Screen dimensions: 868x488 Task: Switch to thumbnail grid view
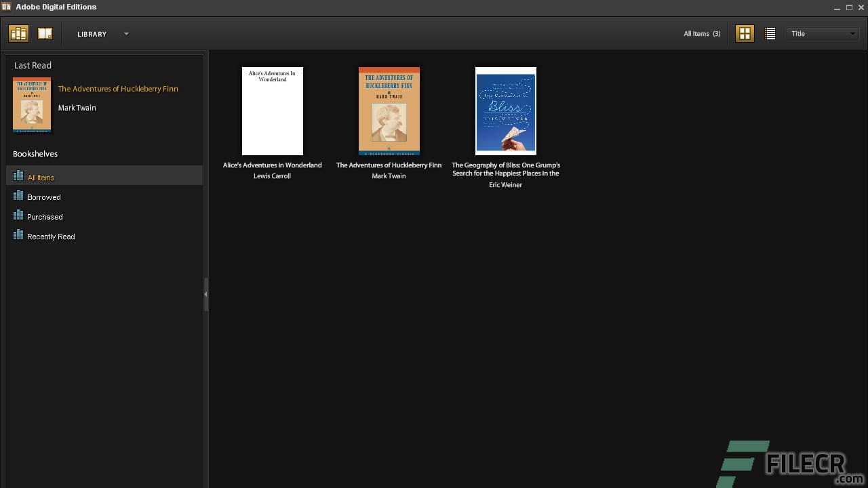pyautogui.click(x=745, y=33)
